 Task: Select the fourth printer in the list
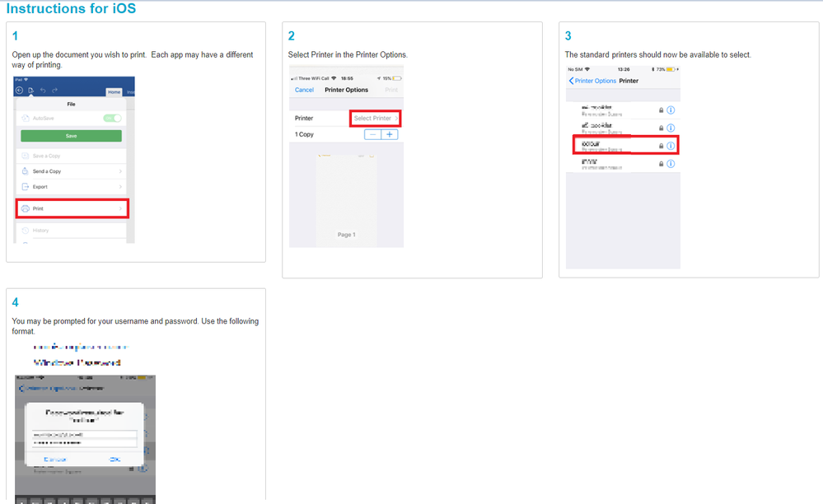pyautogui.click(x=623, y=164)
